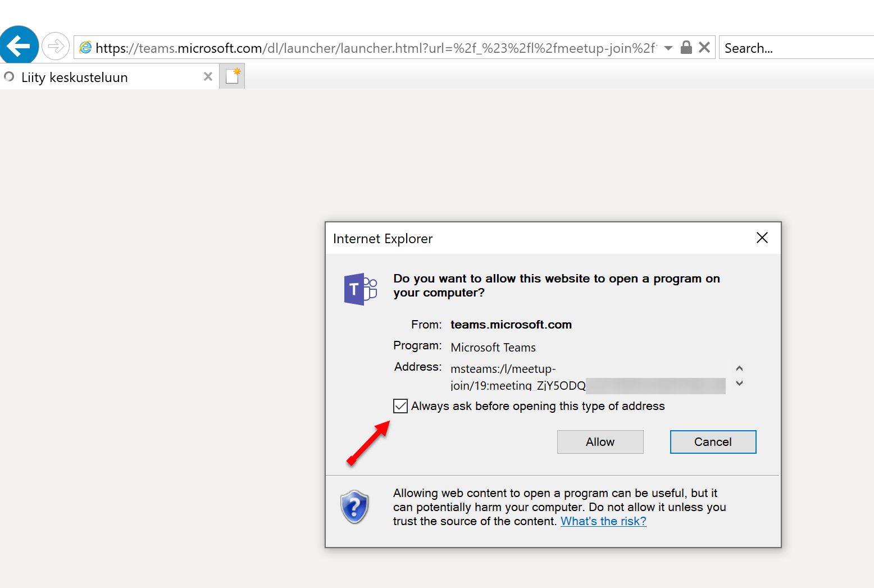Viewport: 874px width, 588px height.
Task: Click the grey Forward arrow button
Action: click(x=56, y=47)
